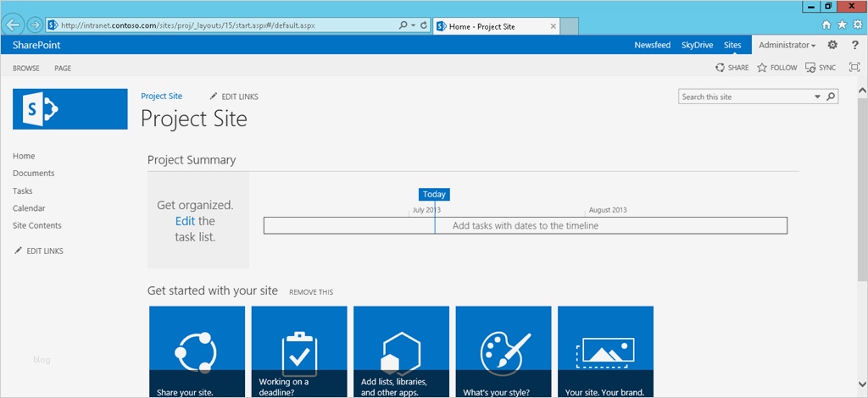This screenshot has height=398, width=868.
Task: Expand the Administrator account dropdown
Action: (787, 45)
